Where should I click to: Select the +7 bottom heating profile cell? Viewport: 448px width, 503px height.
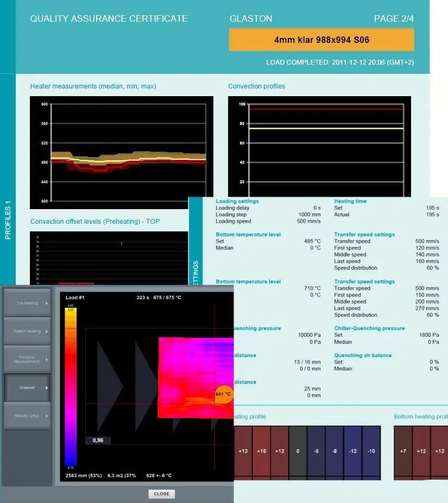click(x=403, y=451)
